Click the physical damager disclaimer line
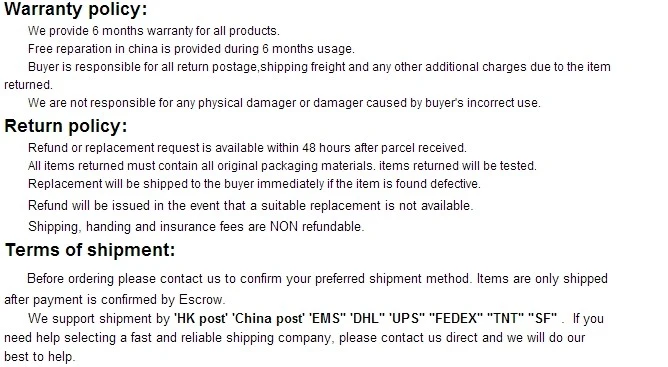Viewport: 668px width, 367px height. click(284, 103)
